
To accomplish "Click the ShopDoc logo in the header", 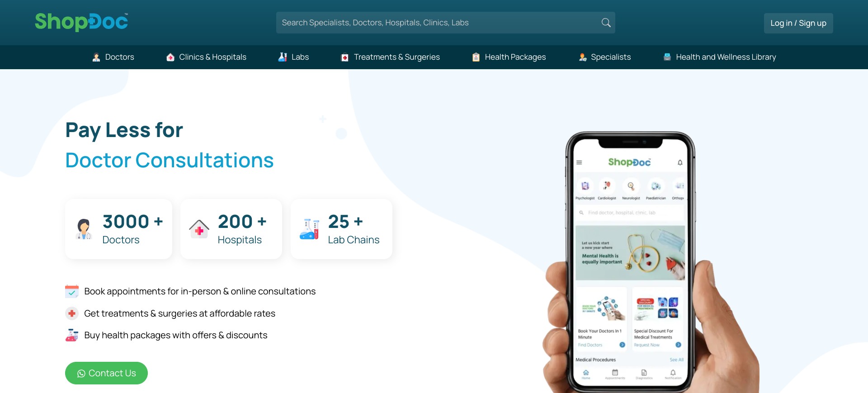I will 81,22.
